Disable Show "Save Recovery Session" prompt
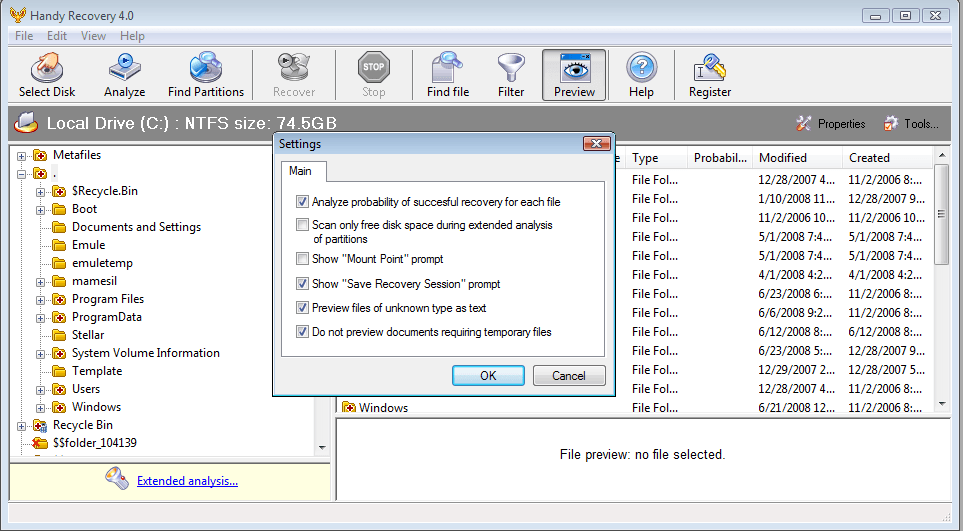 (302, 284)
